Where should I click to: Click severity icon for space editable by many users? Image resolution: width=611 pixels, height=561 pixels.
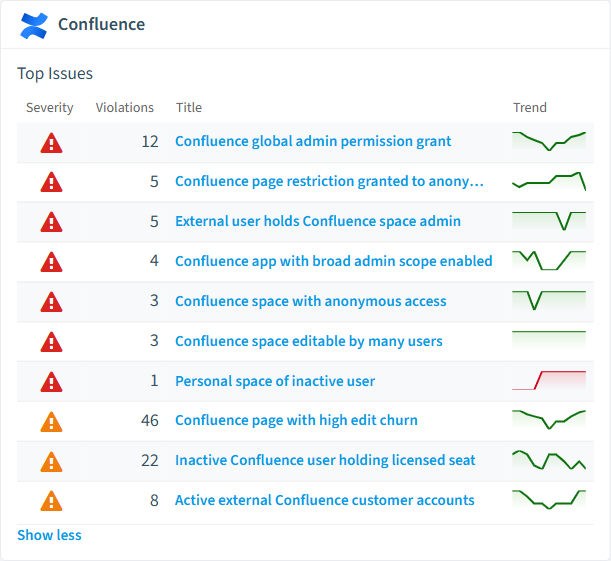(x=51, y=342)
